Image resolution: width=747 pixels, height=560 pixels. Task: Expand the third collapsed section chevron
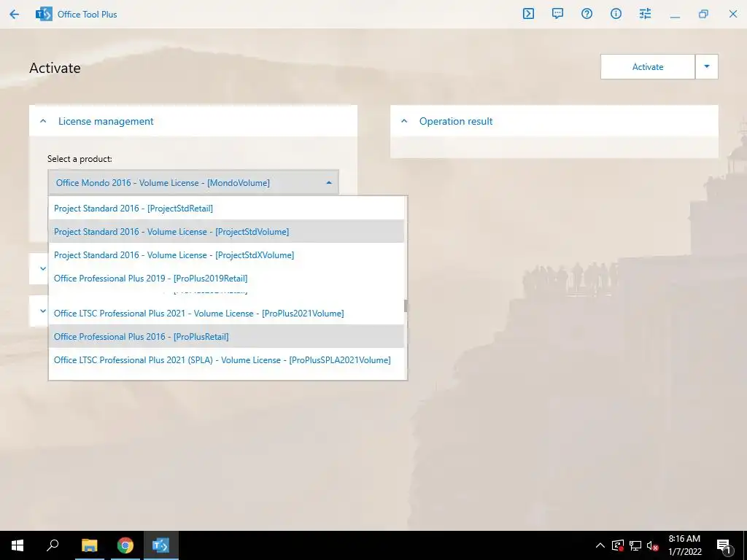pyautogui.click(x=43, y=311)
